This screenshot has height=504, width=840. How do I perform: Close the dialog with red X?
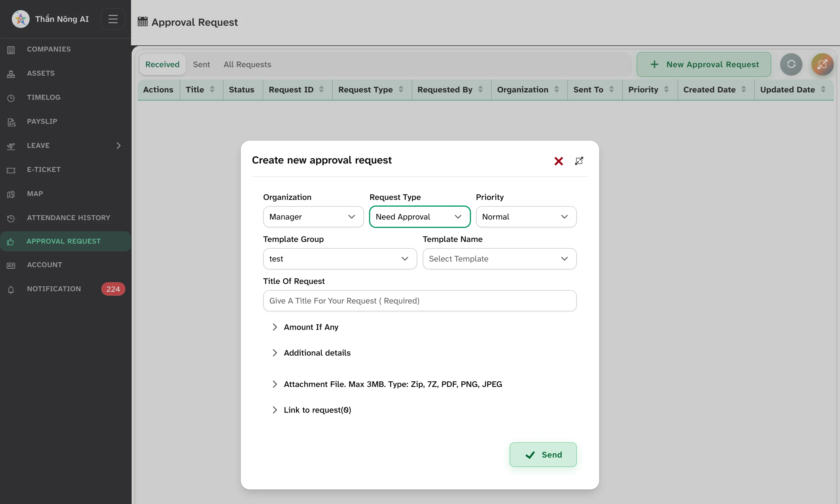click(x=559, y=161)
